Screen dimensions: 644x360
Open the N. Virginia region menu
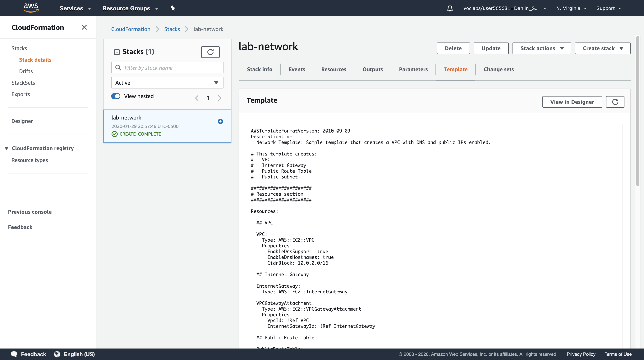[x=571, y=8]
